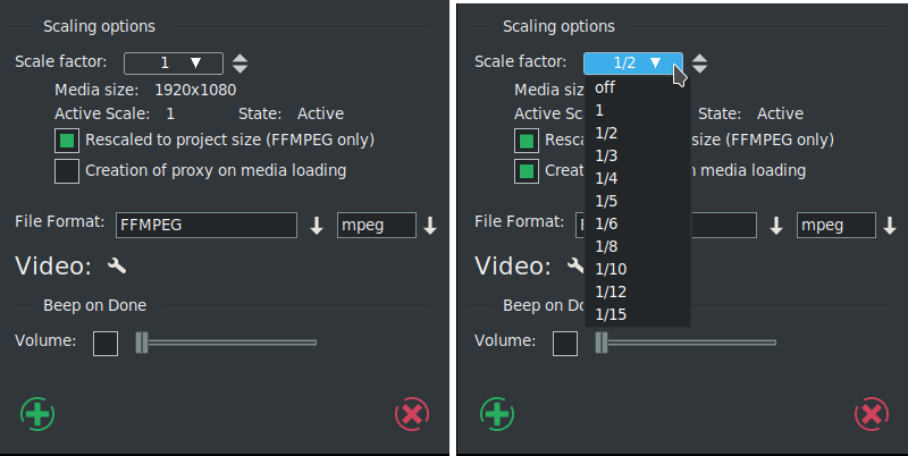This screenshot has height=456, width=908.
Task: Open Video settings wrench in right panel
Action: (x=575, y=266)
